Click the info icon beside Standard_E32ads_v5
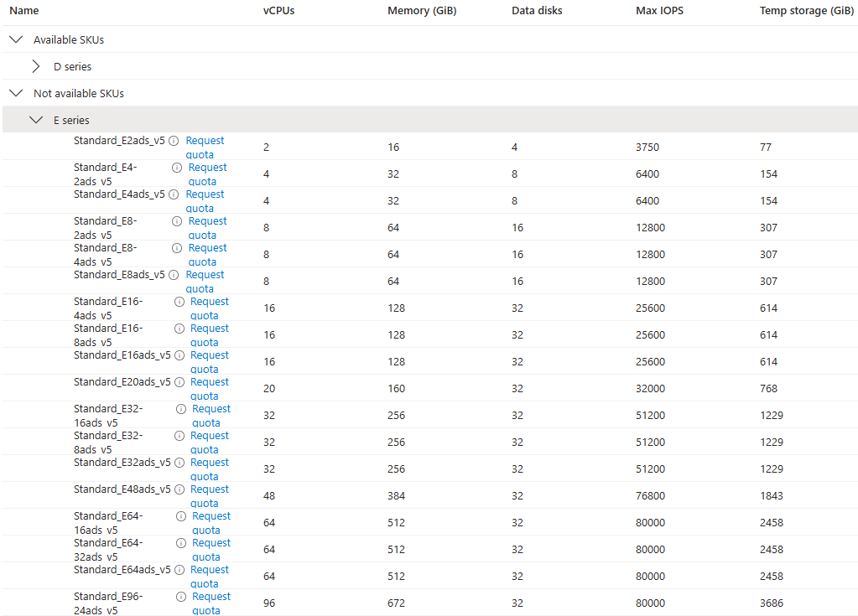Screen dimensions: 858x616 point(179,463)
